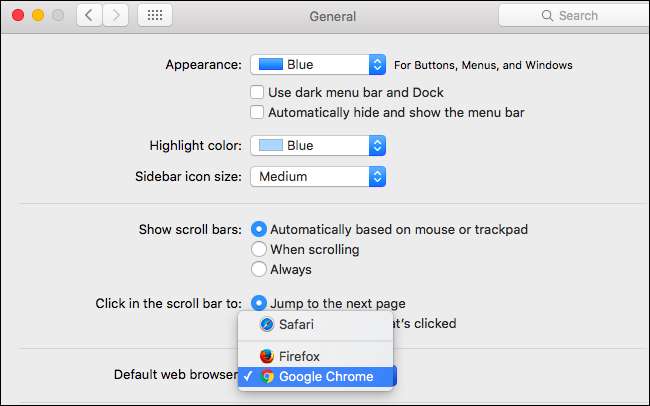Select Always show scroll bars

pyautogui.click(x=259, y=269)
